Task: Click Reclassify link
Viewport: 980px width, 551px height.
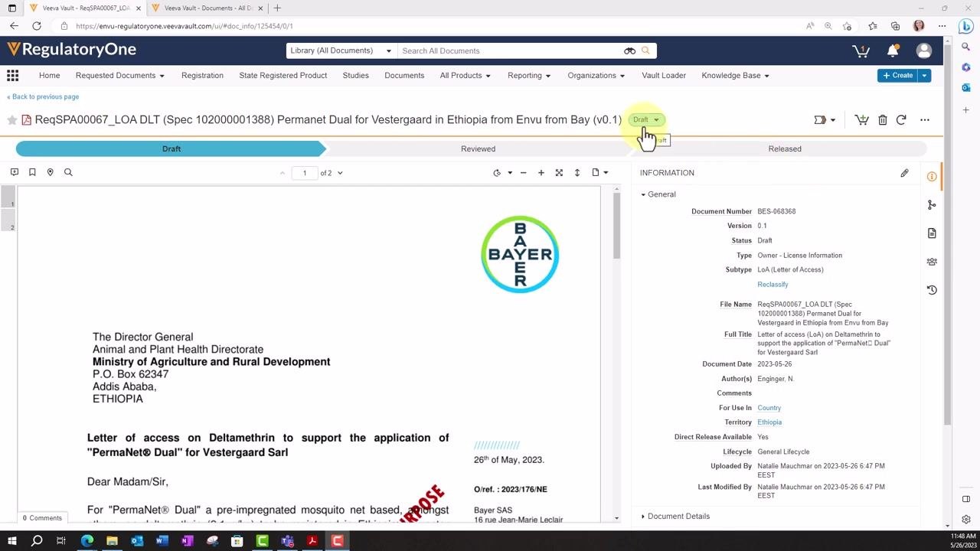Action: point(773,285)
